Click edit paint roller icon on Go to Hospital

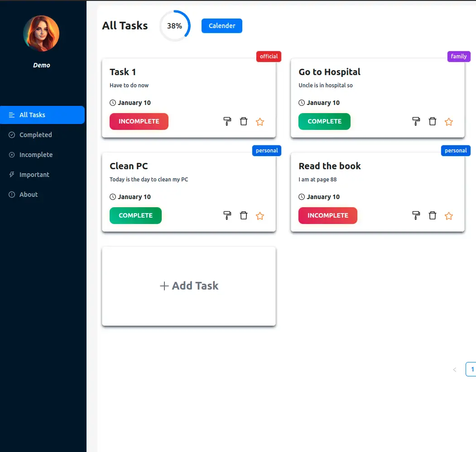coord(416,121)
